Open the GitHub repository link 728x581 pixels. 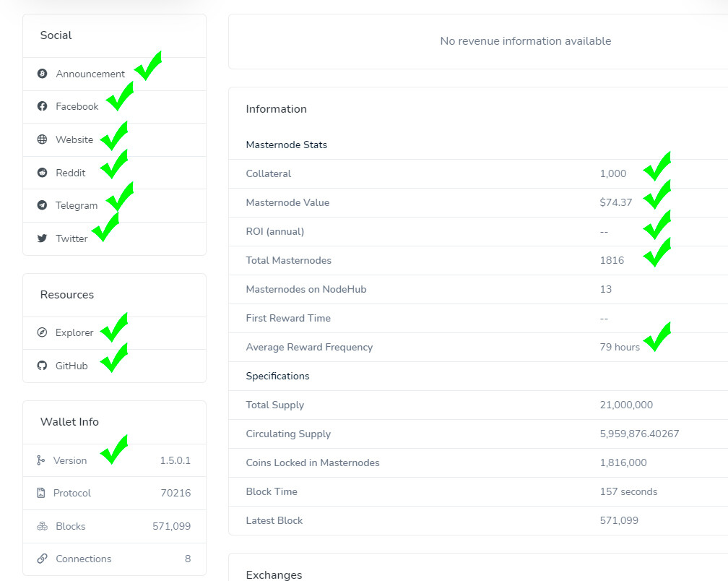(x=71, y=366)
